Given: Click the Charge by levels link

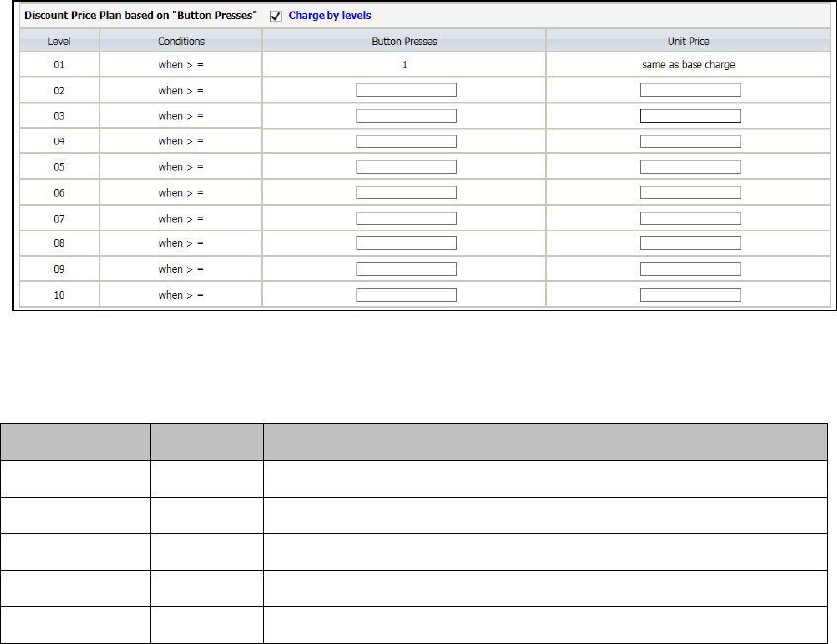Looking at the screenshot, I should [329, 15].
